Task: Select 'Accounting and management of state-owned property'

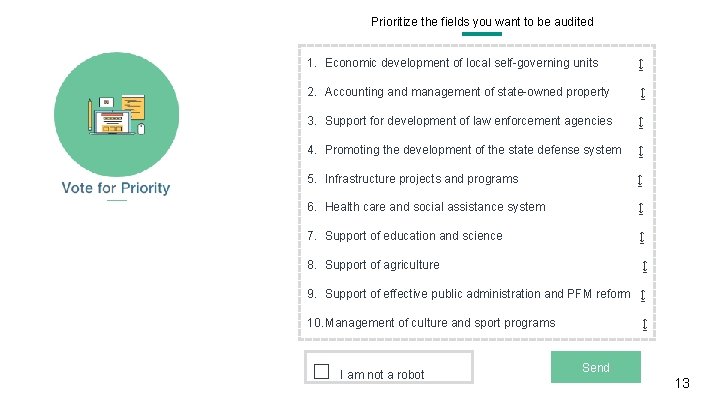Action: [467, 92]
